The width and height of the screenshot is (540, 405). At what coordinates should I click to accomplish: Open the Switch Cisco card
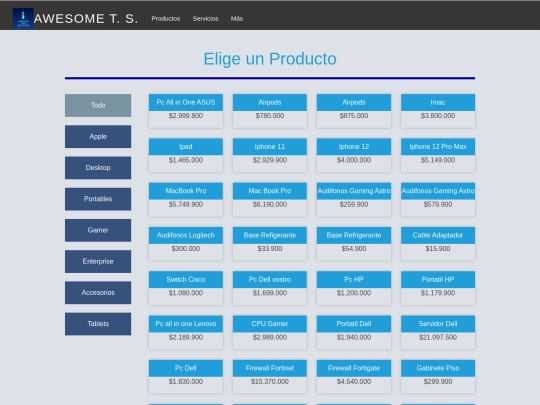(x=186, y=288)
